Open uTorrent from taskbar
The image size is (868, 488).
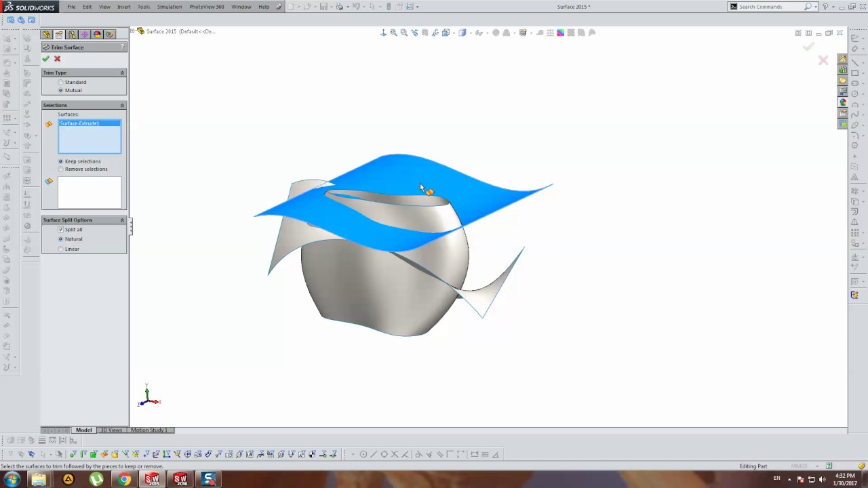97,480
